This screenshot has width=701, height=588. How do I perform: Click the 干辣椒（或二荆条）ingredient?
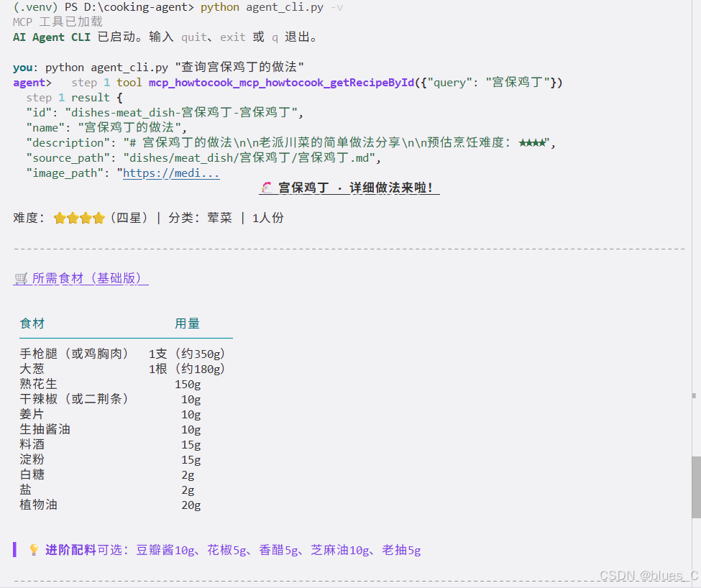(74, 399)
